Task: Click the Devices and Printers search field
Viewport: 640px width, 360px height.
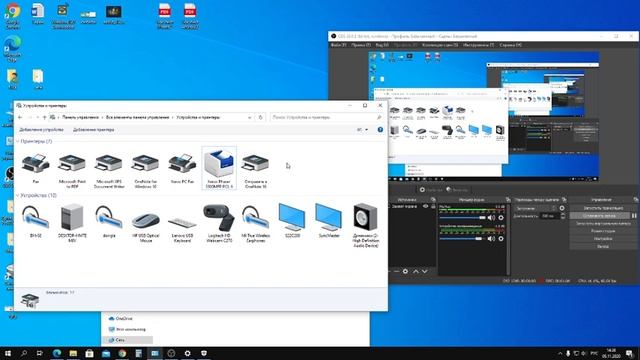Action: click(x=327, y=117)
